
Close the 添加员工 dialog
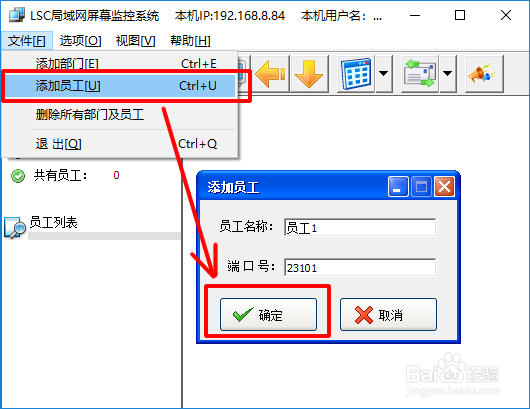[x=444, y=187]
